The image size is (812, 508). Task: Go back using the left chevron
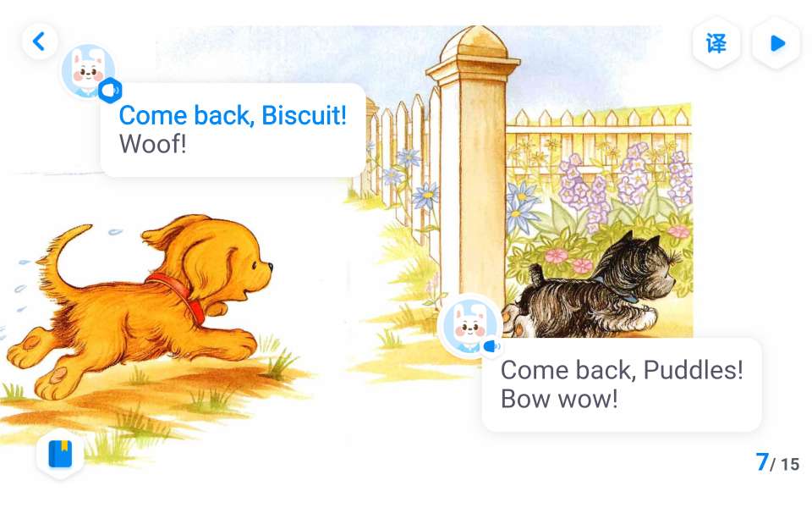pyautogui.click(x=40, y=41)
